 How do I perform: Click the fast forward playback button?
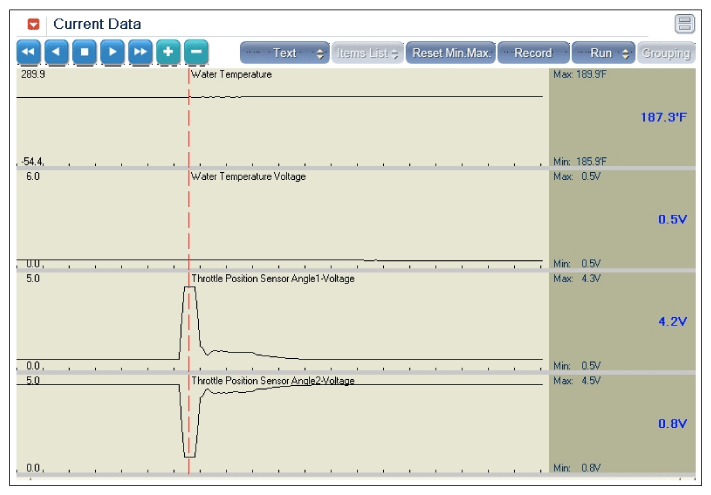click(x=140, y=52)
